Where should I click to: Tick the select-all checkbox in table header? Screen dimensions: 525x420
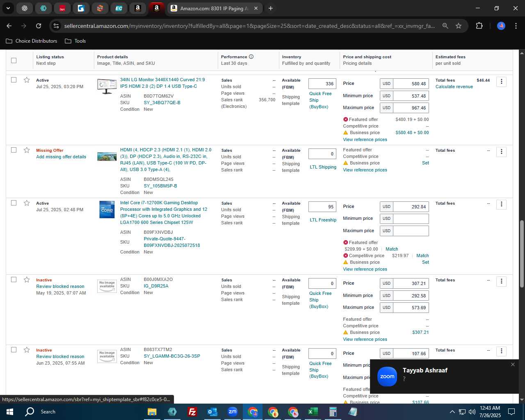[14, 60]
